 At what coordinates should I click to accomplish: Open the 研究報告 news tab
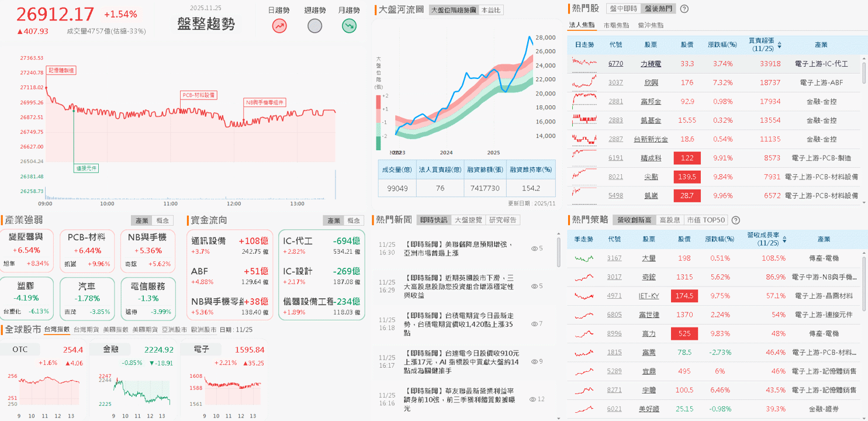click(x=503, y=220)
